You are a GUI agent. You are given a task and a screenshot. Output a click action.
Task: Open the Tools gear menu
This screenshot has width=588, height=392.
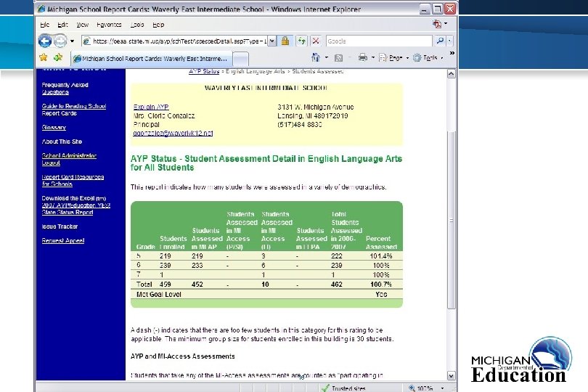(428, 58)
